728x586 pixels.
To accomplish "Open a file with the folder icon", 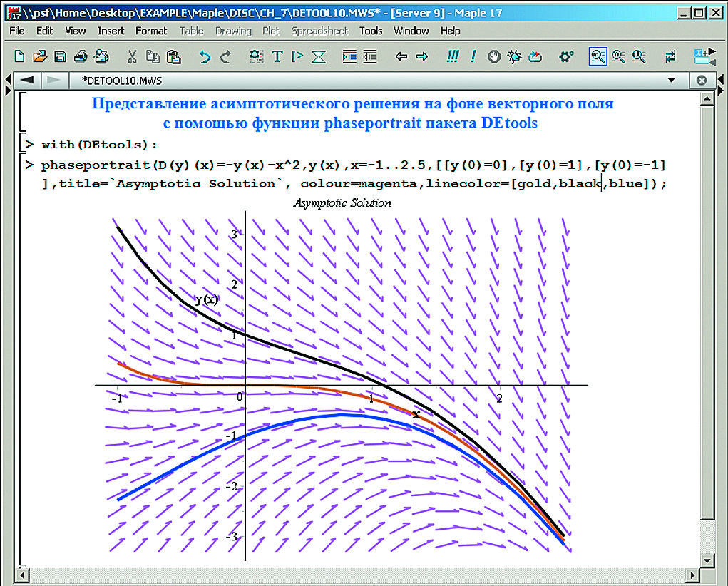I will pos(40,56).
